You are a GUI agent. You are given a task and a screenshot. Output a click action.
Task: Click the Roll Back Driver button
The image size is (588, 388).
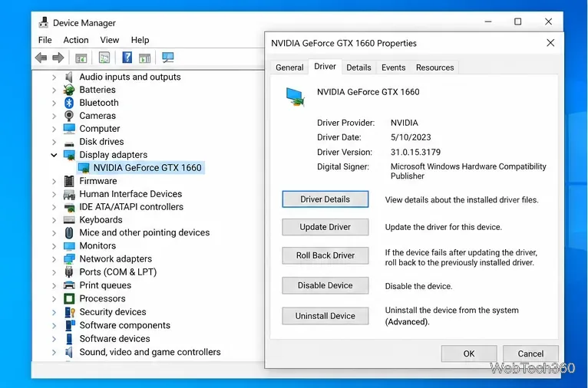[x=325, y=255]
